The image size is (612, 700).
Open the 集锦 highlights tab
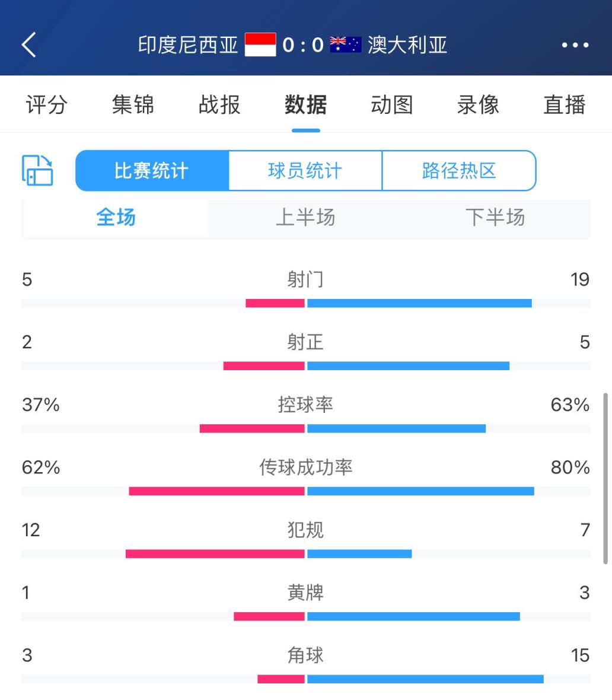point(133,105)
